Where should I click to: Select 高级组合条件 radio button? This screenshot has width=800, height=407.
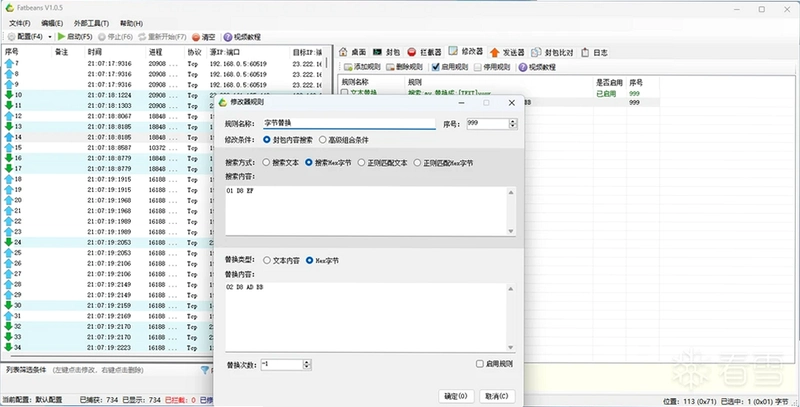tap(322, 139)
